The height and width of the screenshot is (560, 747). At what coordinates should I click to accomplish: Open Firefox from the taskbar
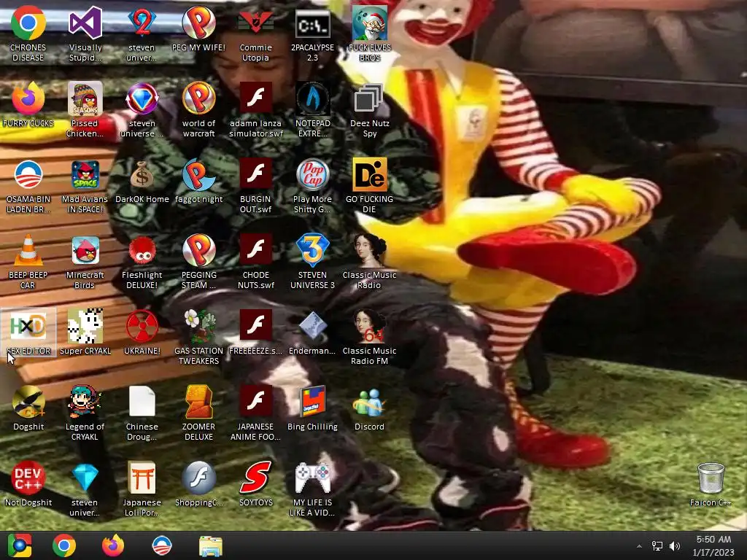tap(113, 545)
